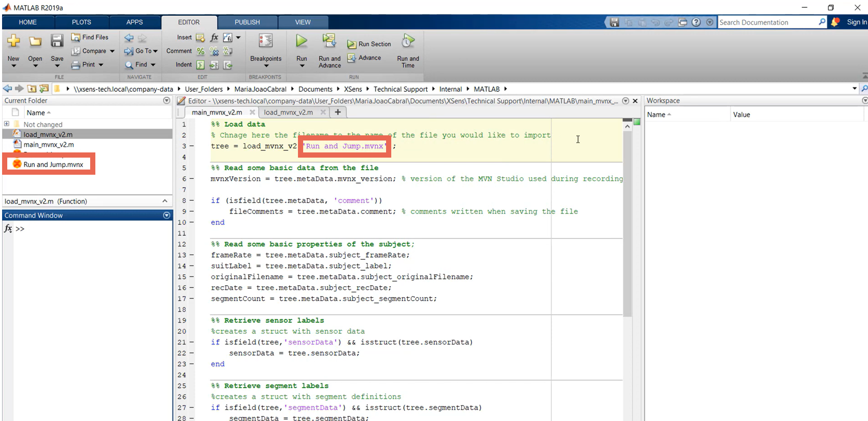Click the Search Documentation field
The height and width of the screenshot is (421, 868).
767,22
